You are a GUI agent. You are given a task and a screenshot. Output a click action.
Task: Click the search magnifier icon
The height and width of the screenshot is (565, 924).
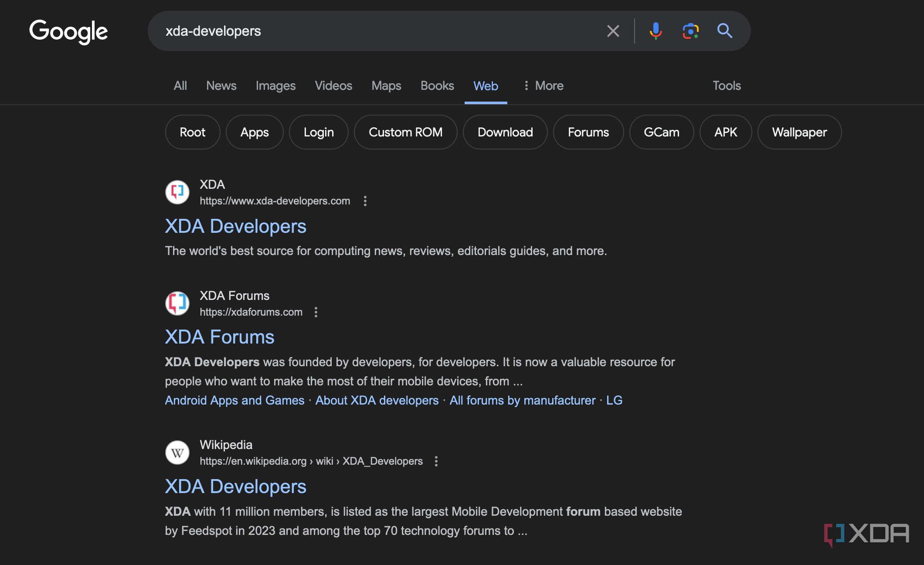tap(725, 31)
